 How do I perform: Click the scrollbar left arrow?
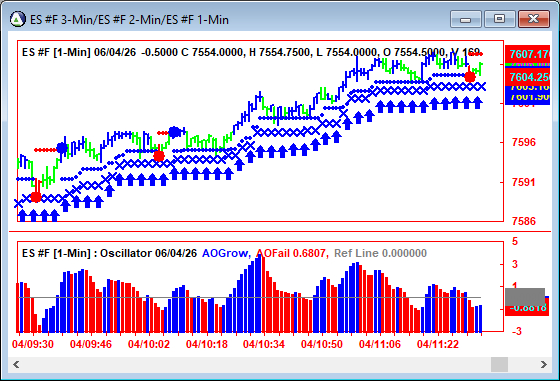tap(16, 365)
